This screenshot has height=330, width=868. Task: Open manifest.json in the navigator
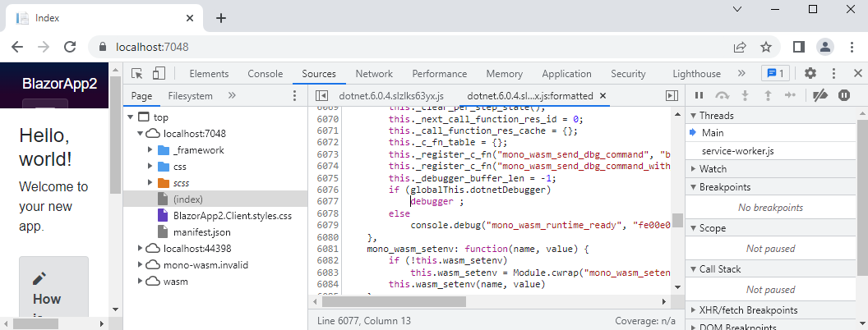[x=201, y=231]
